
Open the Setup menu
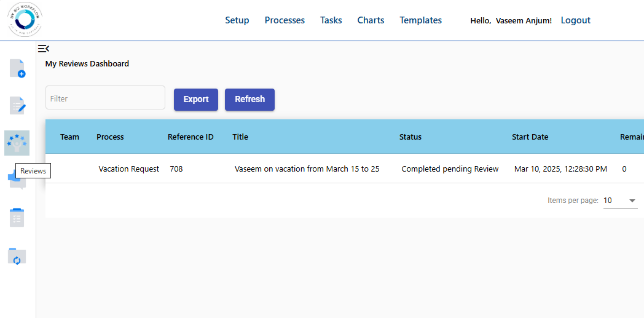click(x=237, y=20)
